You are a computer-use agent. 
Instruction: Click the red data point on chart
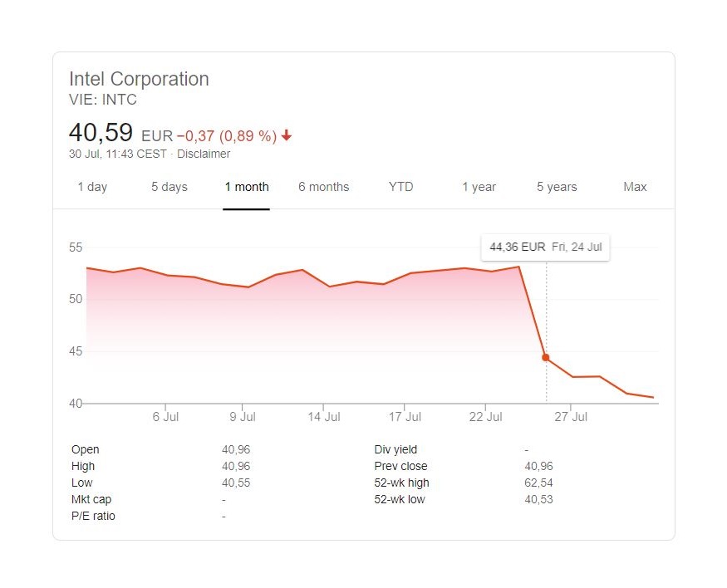(546, 358)
